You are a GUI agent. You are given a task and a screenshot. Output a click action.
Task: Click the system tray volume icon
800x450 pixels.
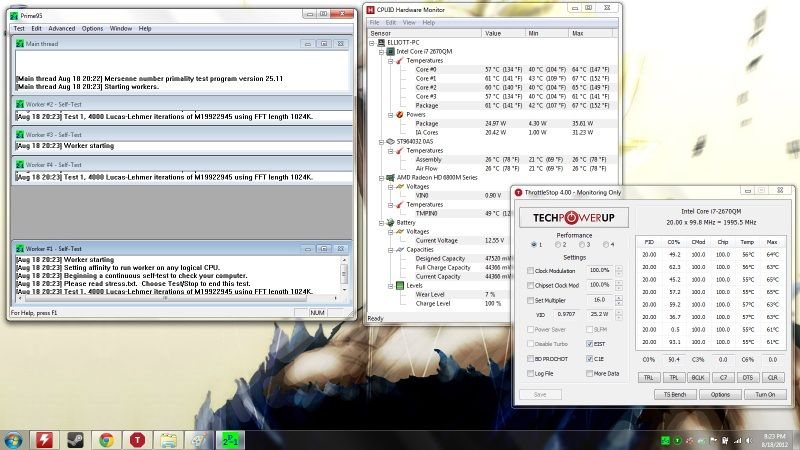[748, 440]
